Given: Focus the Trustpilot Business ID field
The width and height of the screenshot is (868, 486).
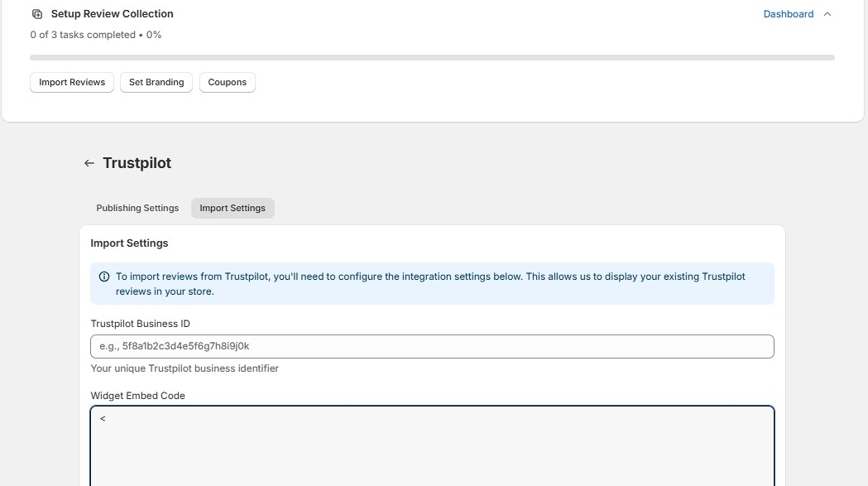Looking at the screenshot, I should 432,346.
